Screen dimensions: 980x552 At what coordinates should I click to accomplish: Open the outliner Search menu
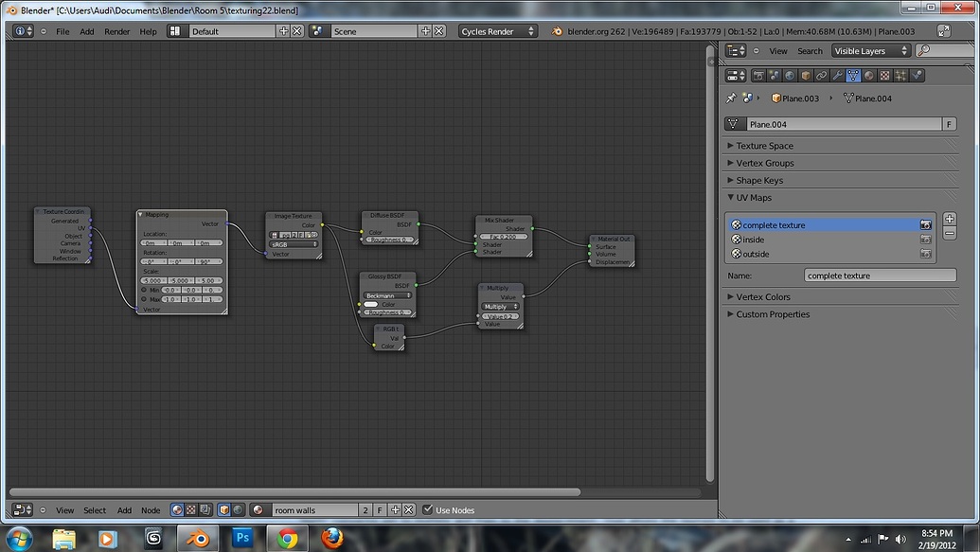pos(810,50)
